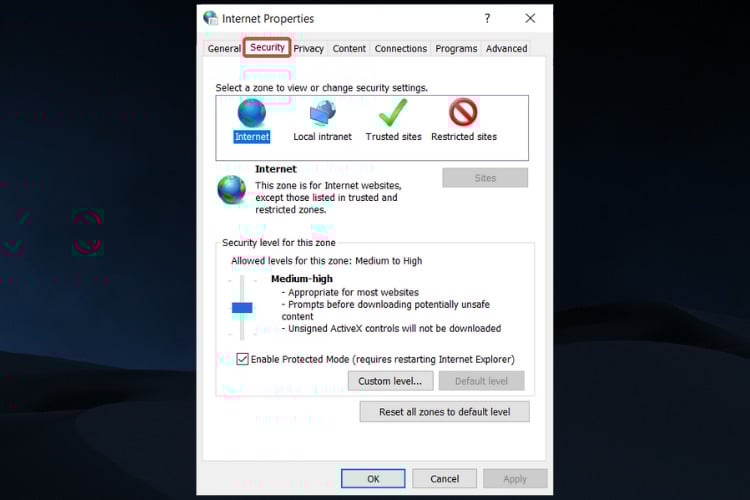Click Reset all zones to default level
The height and width of the screenshot is (500, 750).
444,411
